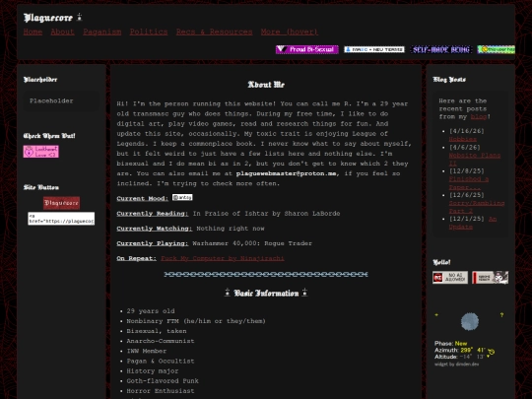The height and width of the screenshot is (399, 532).
Task: Click the Plaguecore site title
Action: click(x=48, y=18)
